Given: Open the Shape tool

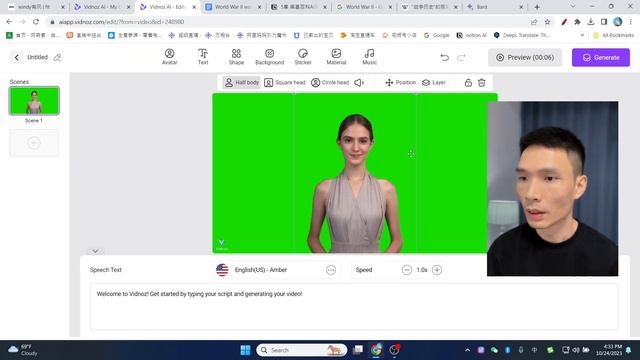Looking at the screenshot, I should click(236, 57).
